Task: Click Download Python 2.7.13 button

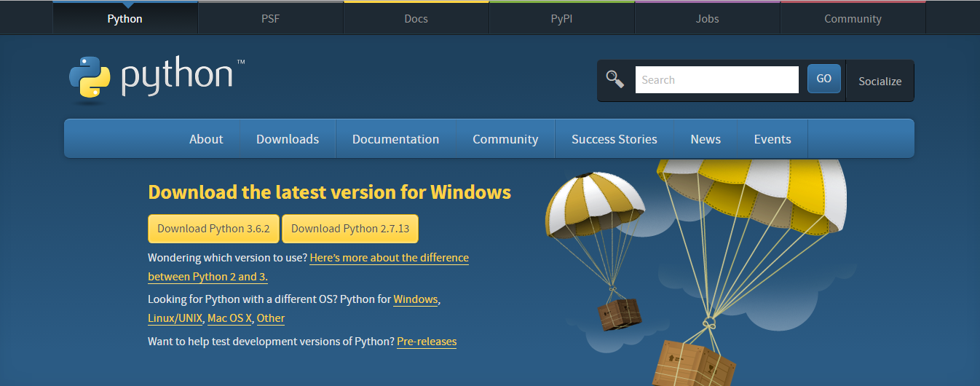Action: tap(350, 229)
